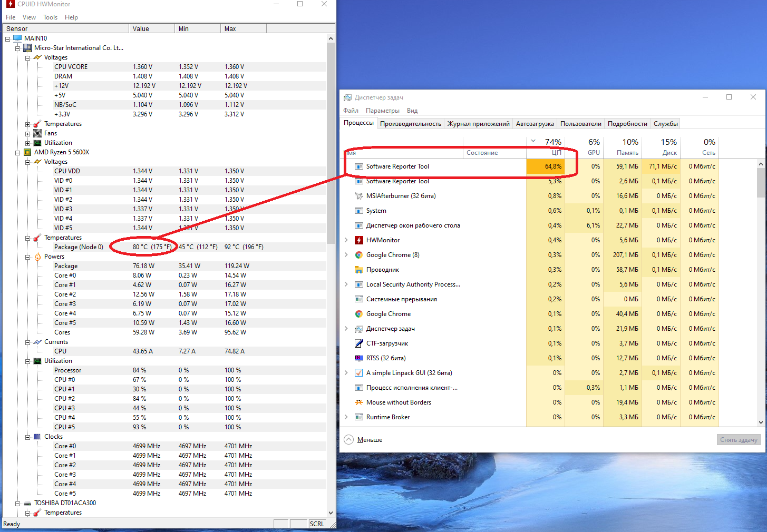Click the TOSHIBA DT01ACA300 drive icon
Screen dimensions: 767x532
pyautogui.click(x=27, y=503)
